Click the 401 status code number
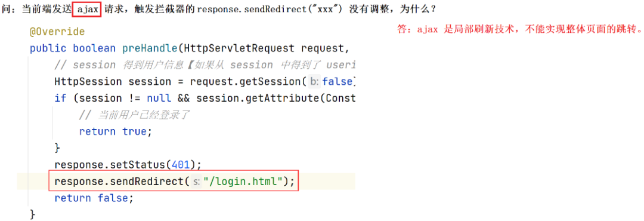Viewport: 644px width, 221px height. tap(181, 165)
